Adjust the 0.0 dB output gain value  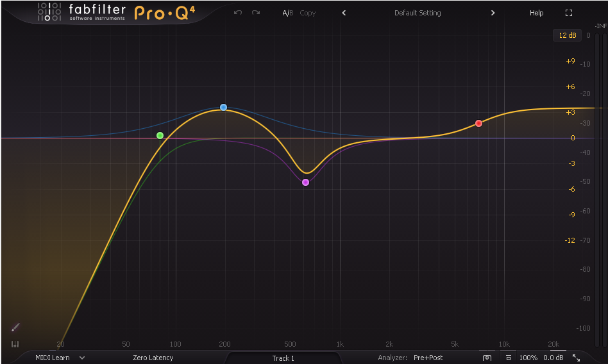pos(553,358)
